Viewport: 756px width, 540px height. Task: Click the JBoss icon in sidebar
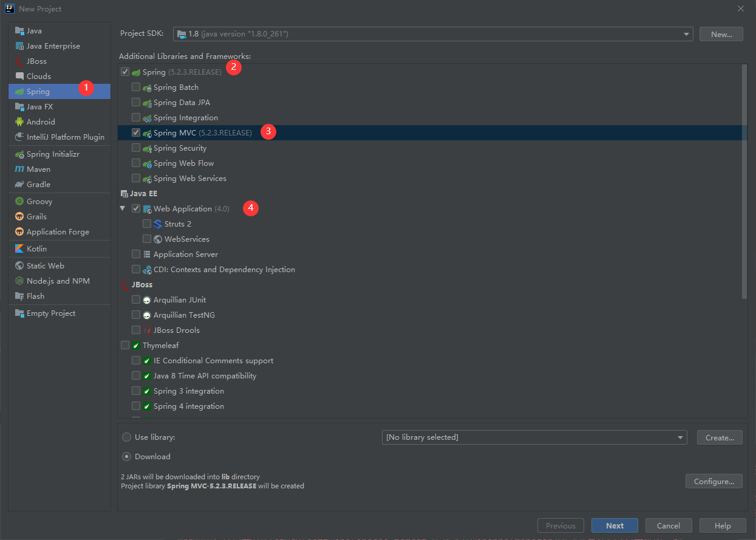tap(19, 61)
